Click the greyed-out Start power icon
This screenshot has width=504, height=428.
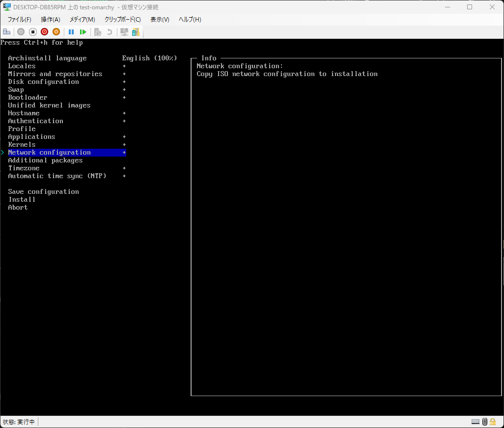(x=21, y=32)
